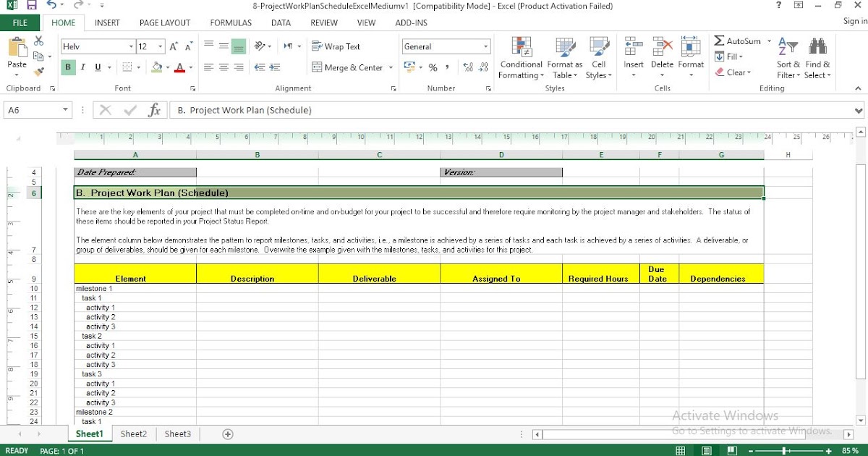Click Sign in link
Image resolution: width=868 pixels, height=456 pixels.
point(855,22)
